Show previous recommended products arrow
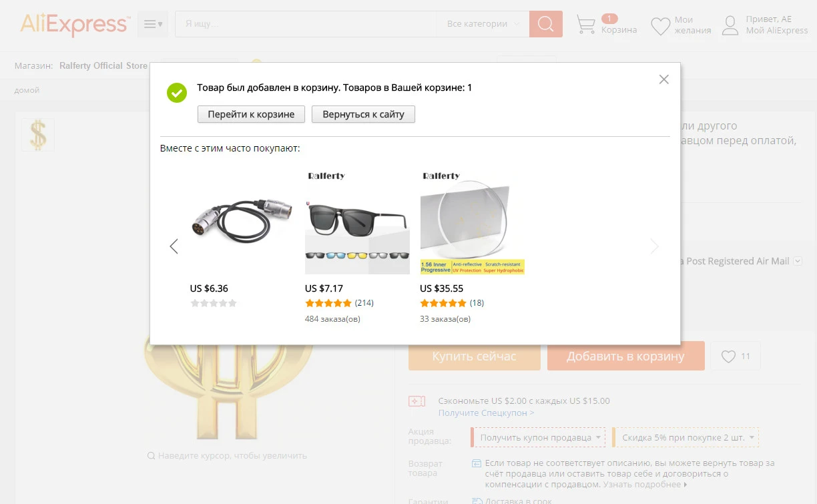This screenshot has width=817, height=504. [174, 246]
